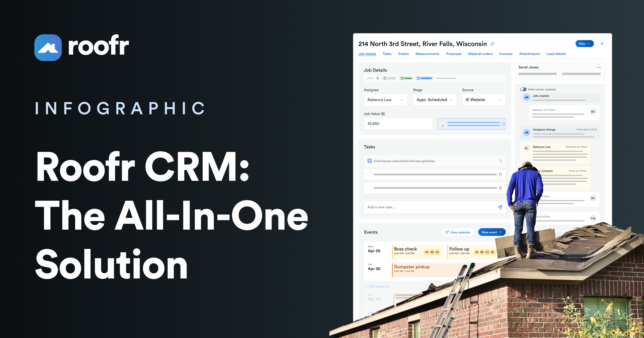Click the info icon in the blue tip box

click(503, 124)
